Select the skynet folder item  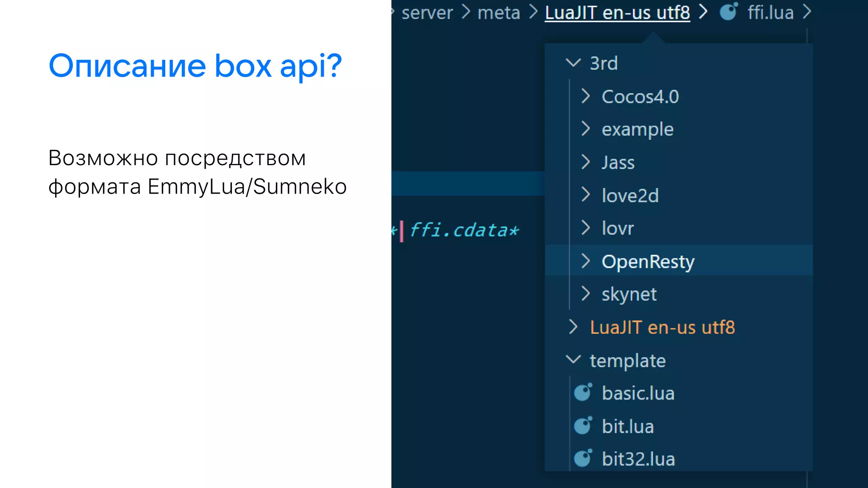coord(629,294)
